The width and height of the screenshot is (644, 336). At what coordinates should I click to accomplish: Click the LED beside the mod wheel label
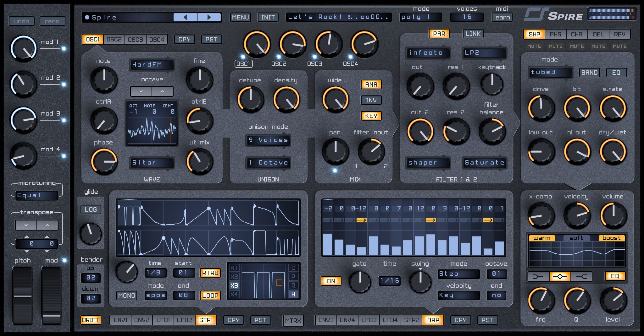coord(64,260)
